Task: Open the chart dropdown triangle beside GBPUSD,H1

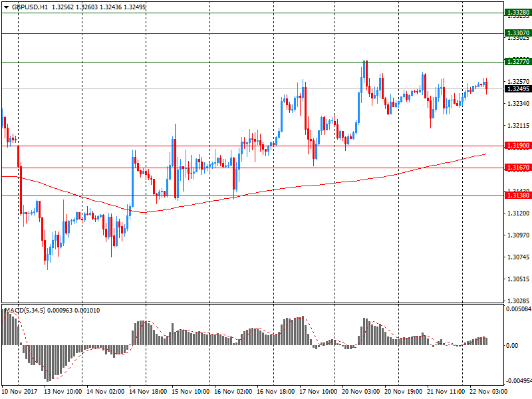Action: tap(6, 7)
